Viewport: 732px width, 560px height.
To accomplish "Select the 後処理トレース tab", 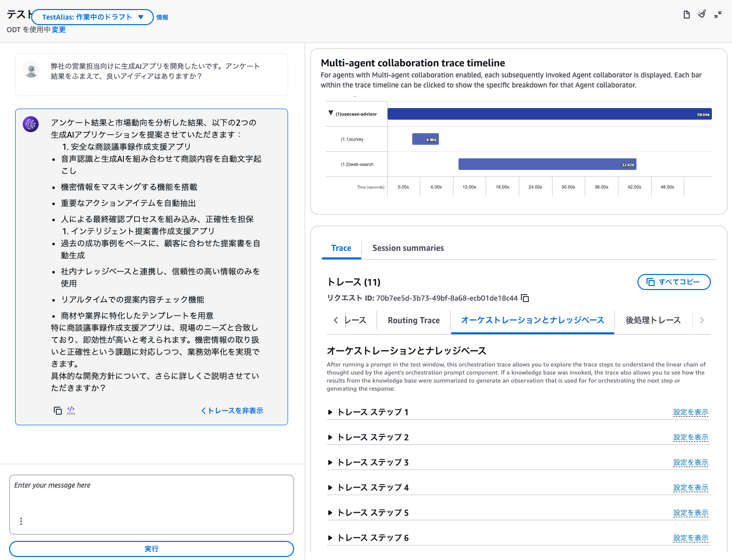I will click(653, 320).
